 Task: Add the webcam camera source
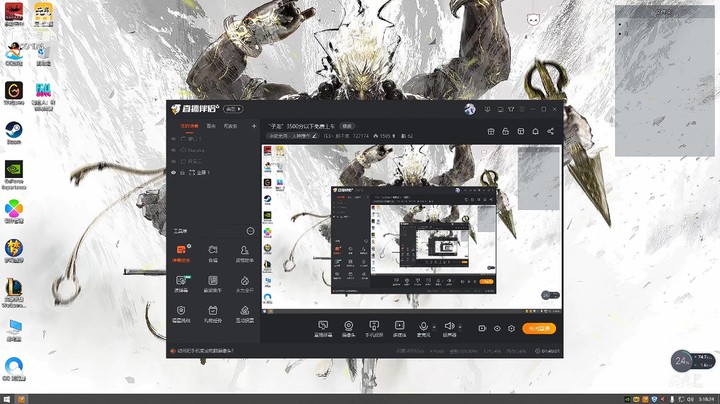[349, 328]
